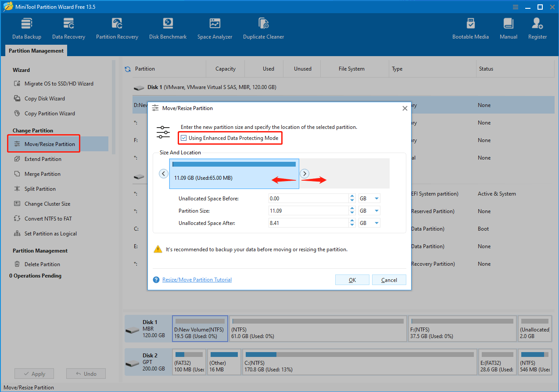Launch the Disk Benchmark tool
Image resolution: width=559 pixels, height=392 pixels.
[168, 27]
